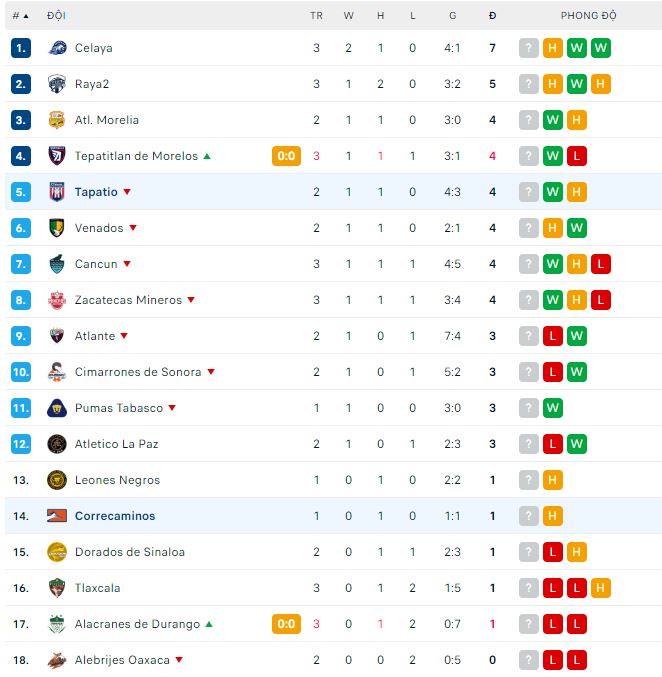This screenshot has height=677, width=662.
Task: Click the Raya2 team crest
Action: point(57,84)
